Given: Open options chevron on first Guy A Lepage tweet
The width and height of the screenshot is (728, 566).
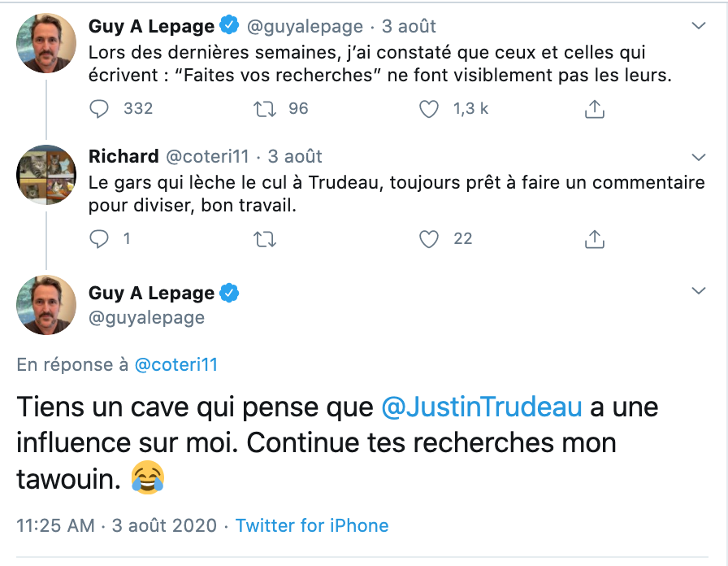Looking at the screenshot, I should coord(699,25).
